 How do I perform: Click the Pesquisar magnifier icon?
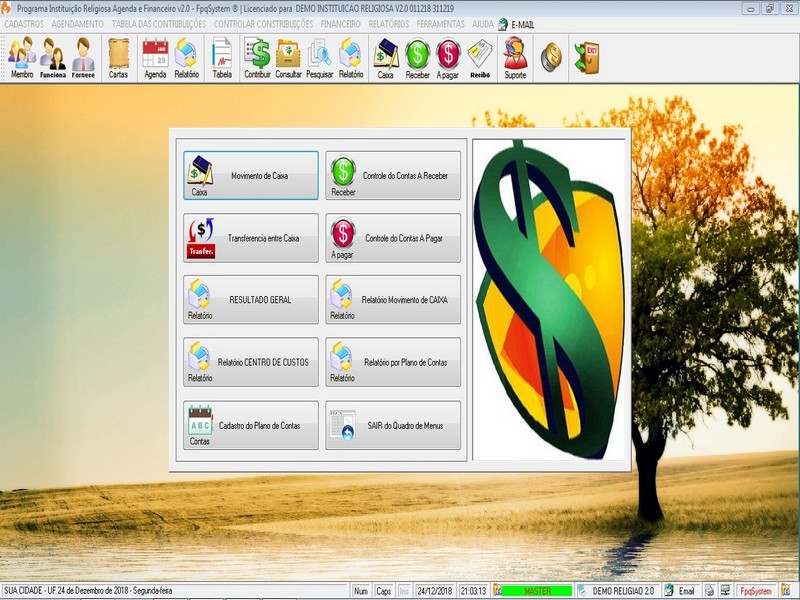319,58
